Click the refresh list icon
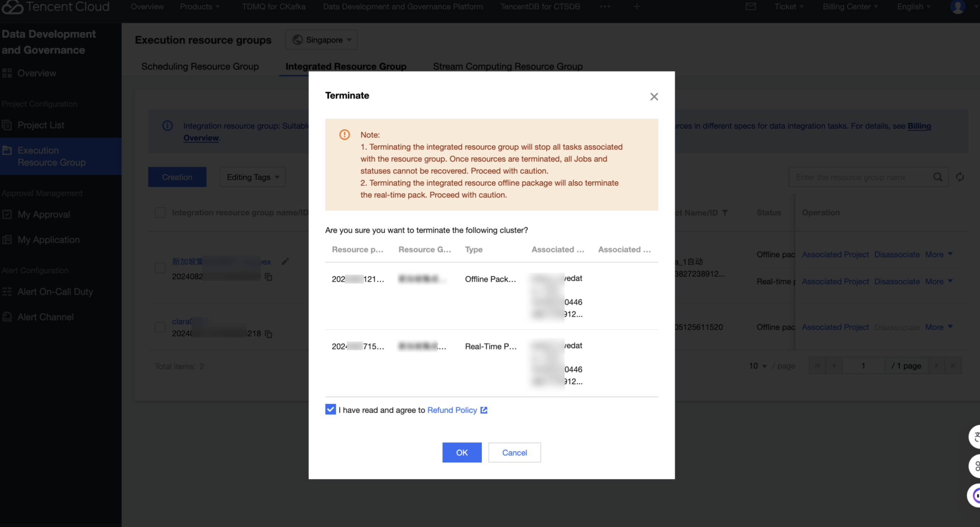980x527 pixels. pyautogui.click(x=959, y=177)
